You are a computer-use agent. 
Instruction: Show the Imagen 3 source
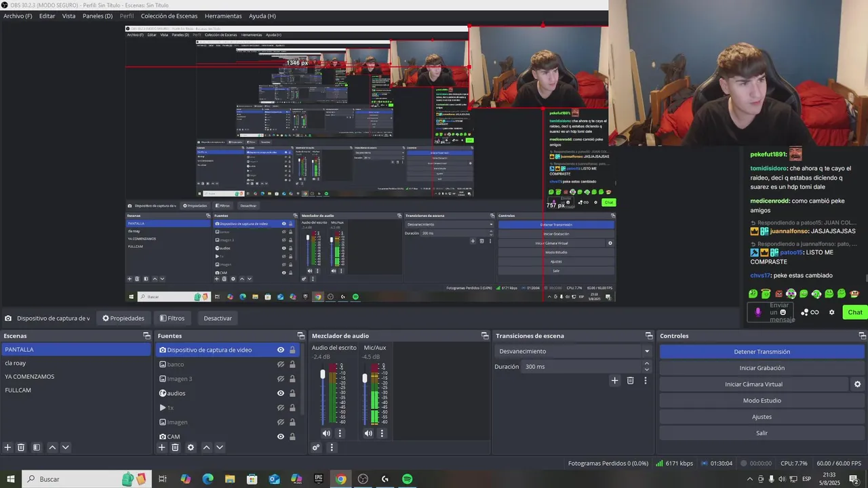tap(280, 379)
